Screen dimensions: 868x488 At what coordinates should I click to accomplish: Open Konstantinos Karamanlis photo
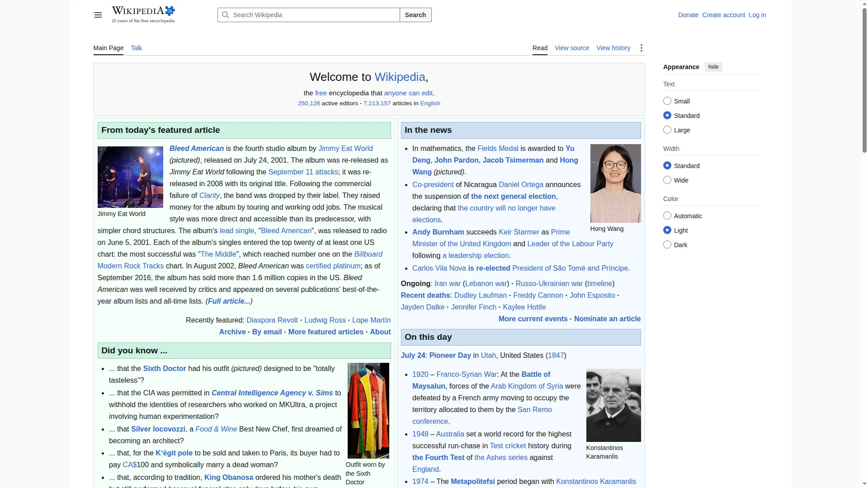[x=613, y=405]
